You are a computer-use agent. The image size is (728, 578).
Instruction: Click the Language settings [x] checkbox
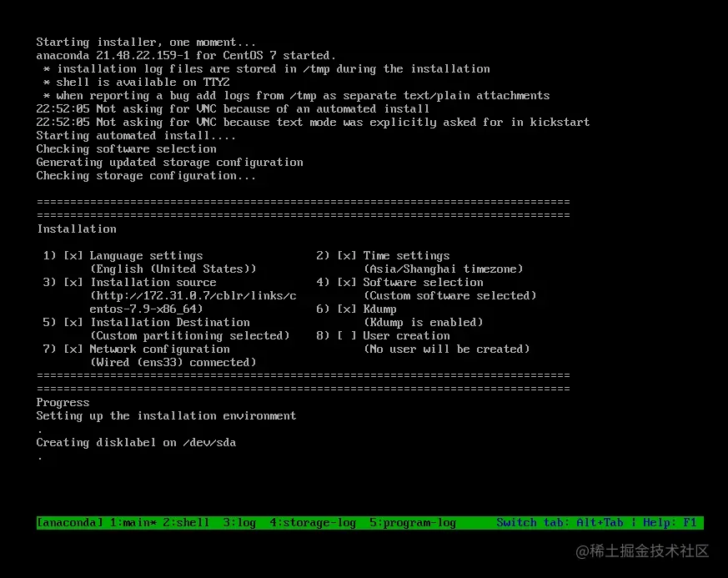(73, 256)
